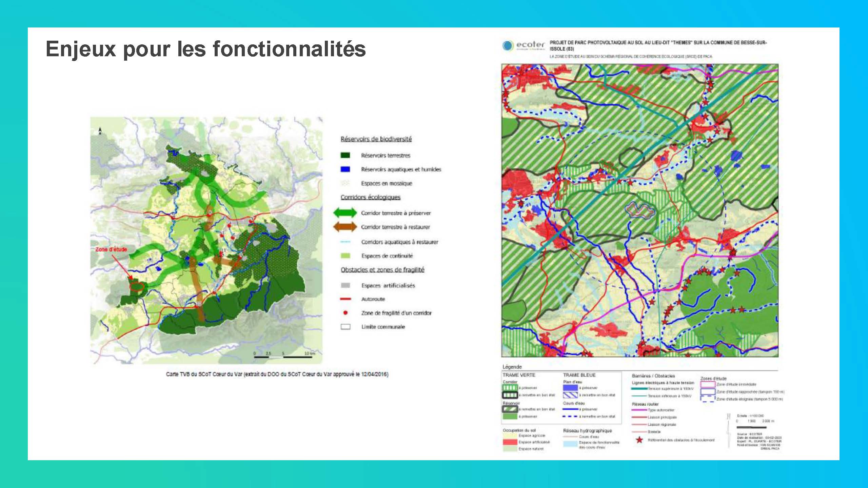Click the grey 'Espaces artificialisés' swatch

[345, 285]
